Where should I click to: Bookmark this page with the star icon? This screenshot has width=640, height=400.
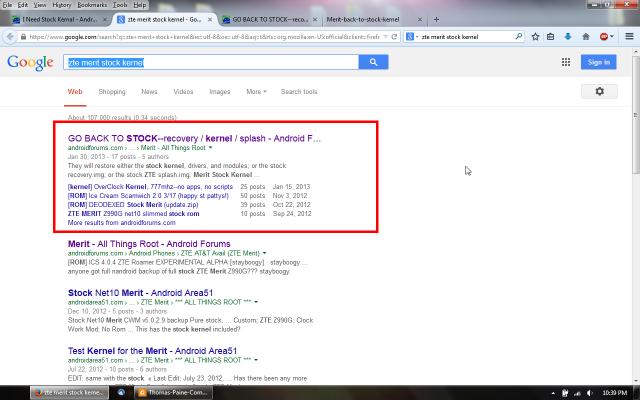(x=537, y=37)
